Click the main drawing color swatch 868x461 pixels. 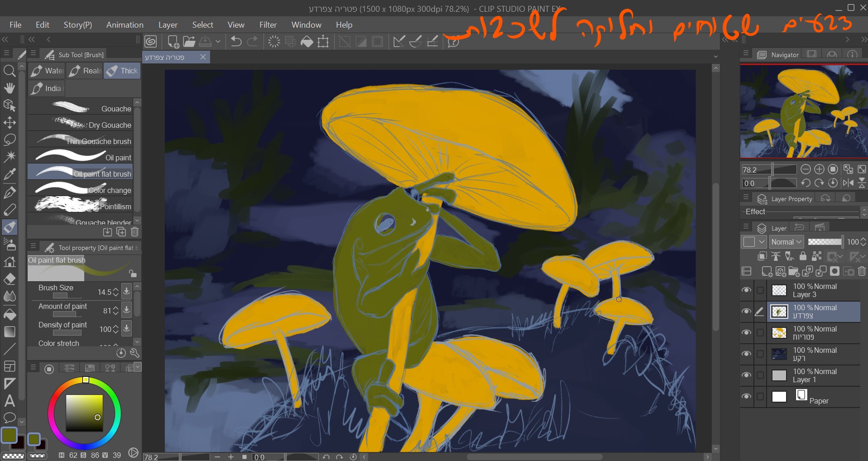pyautogui.click(x=9, y=435)
